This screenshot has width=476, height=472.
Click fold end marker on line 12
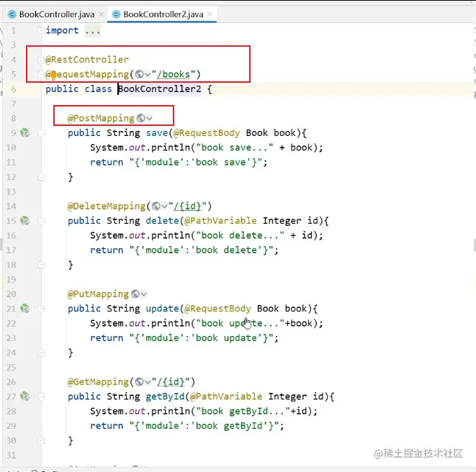pos(41,177)
